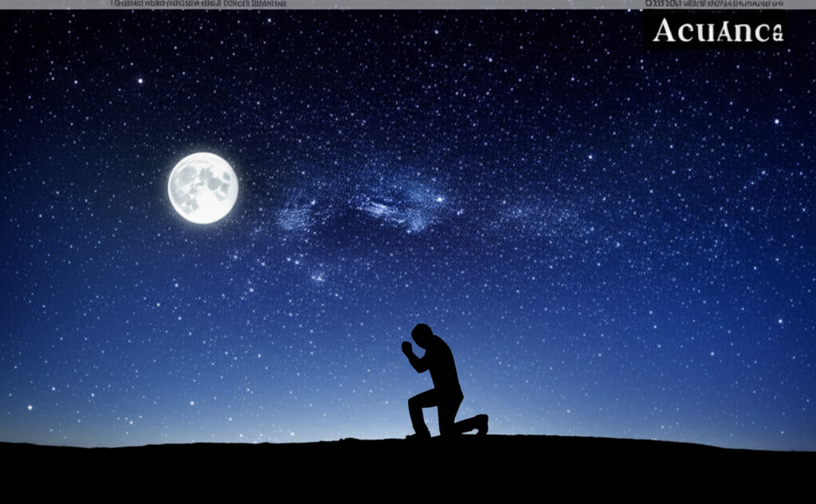Click the kneeling man's silhouette torso
Viewport: 816px width, 504px height.
pyautogui.click(x=442, y=366)
